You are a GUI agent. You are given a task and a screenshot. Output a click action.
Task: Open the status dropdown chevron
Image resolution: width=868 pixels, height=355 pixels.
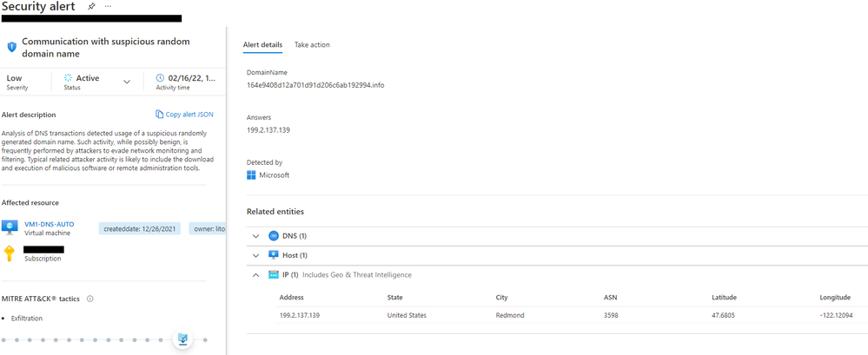tap(127, 82)
